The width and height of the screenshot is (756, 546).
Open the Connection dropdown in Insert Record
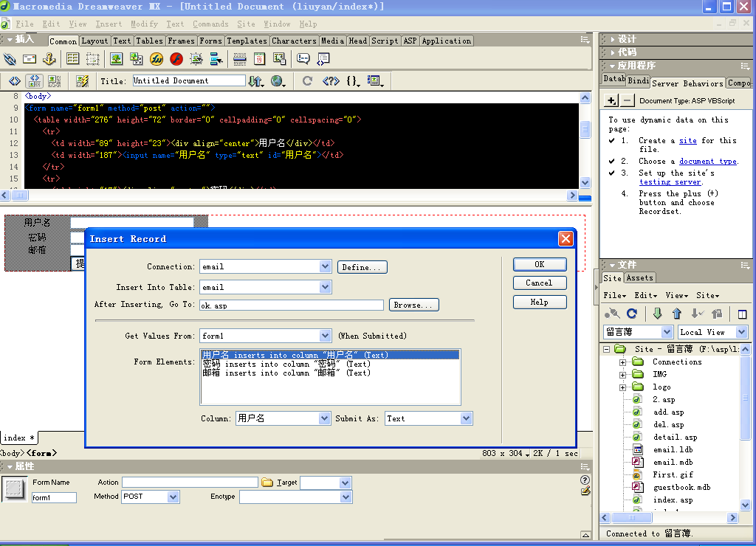click(x=325, y=266)
